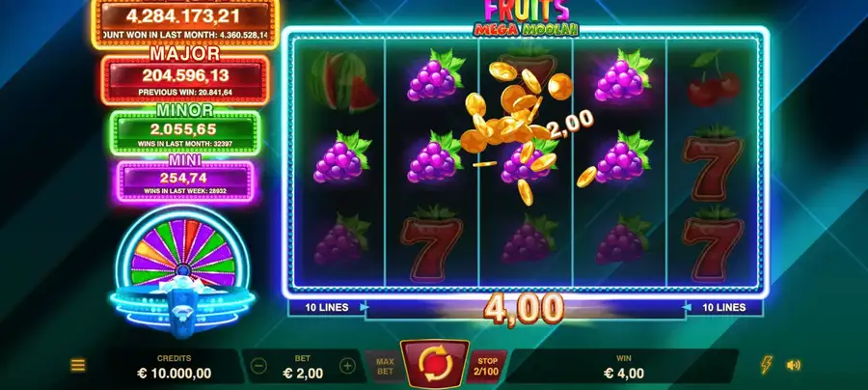
Task: Increase bet with the plus button
Action: pos(347,366)
